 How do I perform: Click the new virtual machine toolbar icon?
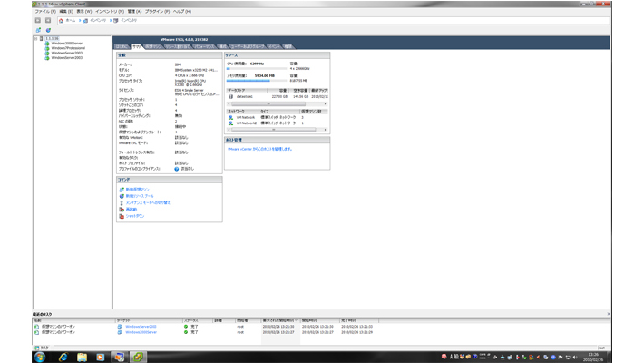click(38, 30)
